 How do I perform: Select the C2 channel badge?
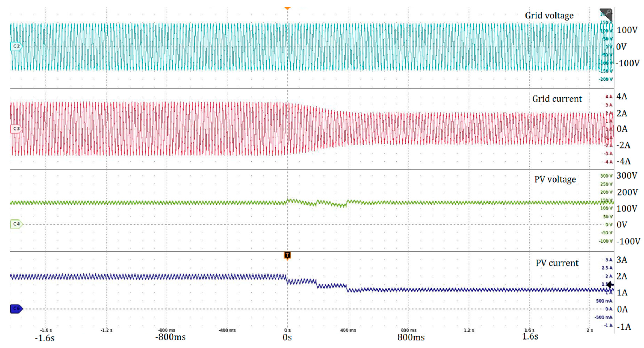(16, 46)
